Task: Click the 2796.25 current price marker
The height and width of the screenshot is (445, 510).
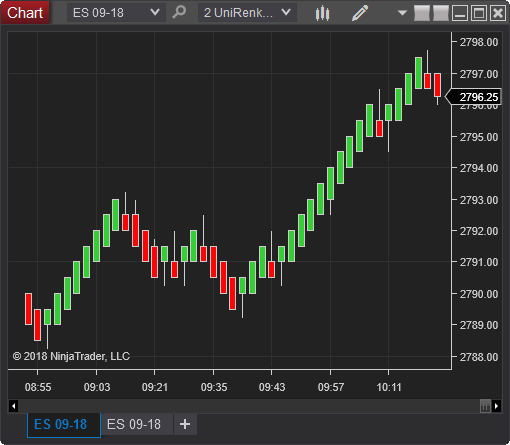Action: (x=474, y=97)
